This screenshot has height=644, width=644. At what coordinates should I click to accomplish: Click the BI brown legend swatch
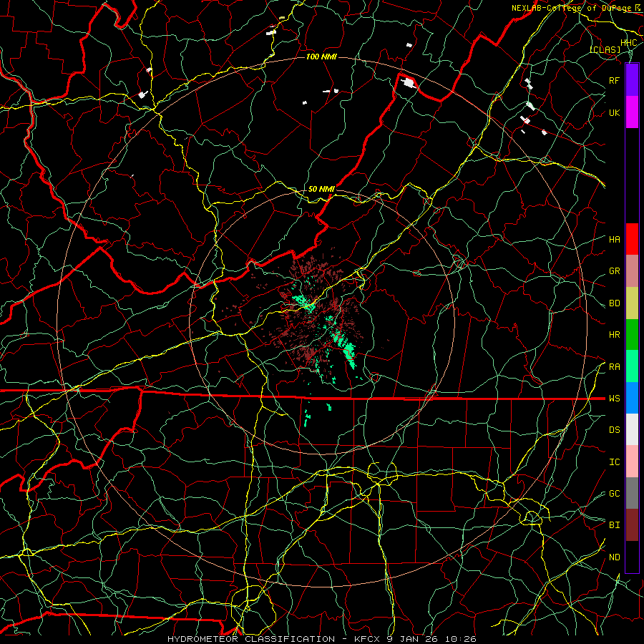coord(632,525)
